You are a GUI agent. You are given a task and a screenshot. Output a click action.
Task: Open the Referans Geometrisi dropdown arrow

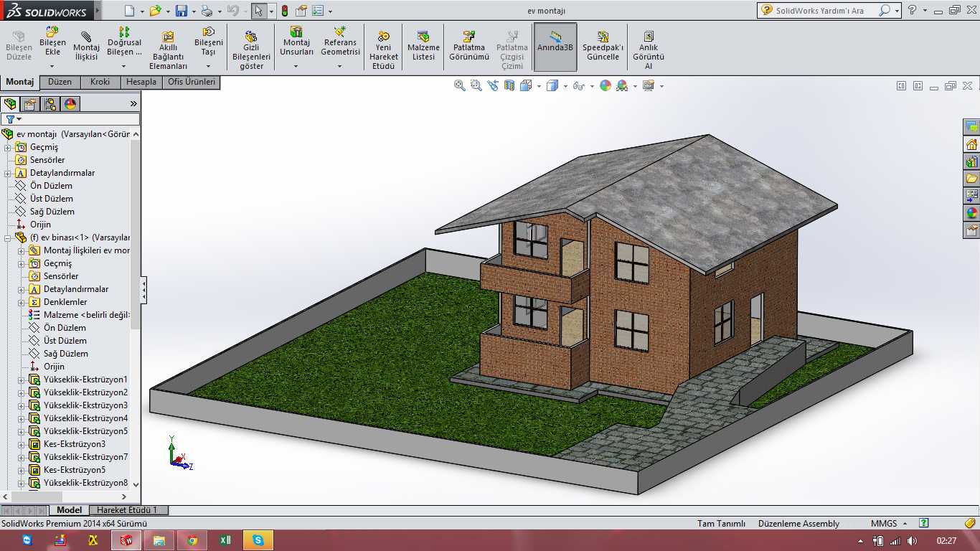point(340,67)
